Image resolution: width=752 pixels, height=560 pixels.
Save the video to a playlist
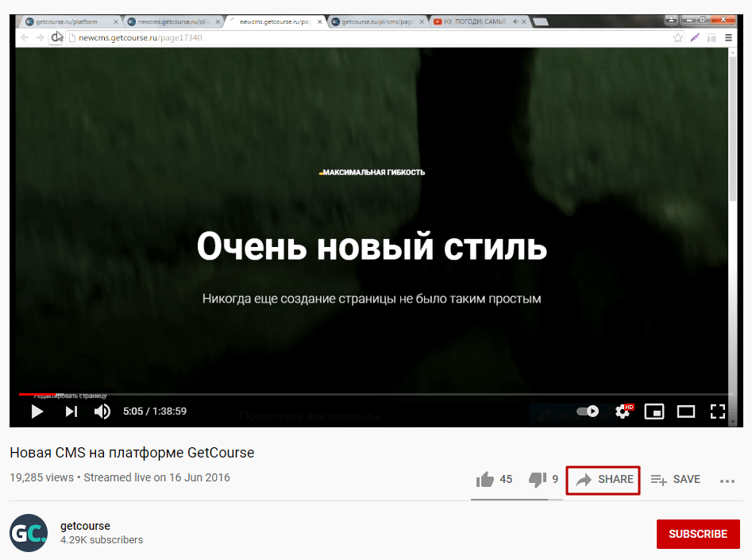[x=675, y=480]
